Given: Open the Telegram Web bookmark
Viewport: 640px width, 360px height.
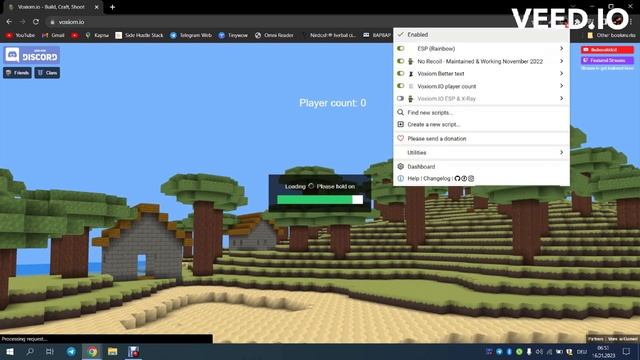Looking at the screenshot, I should coord(191,36).
